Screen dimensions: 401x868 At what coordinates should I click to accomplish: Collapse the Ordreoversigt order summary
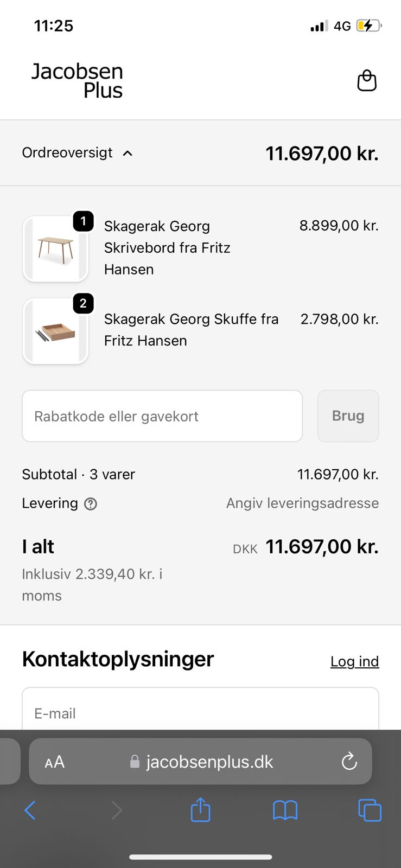point(77,153)
